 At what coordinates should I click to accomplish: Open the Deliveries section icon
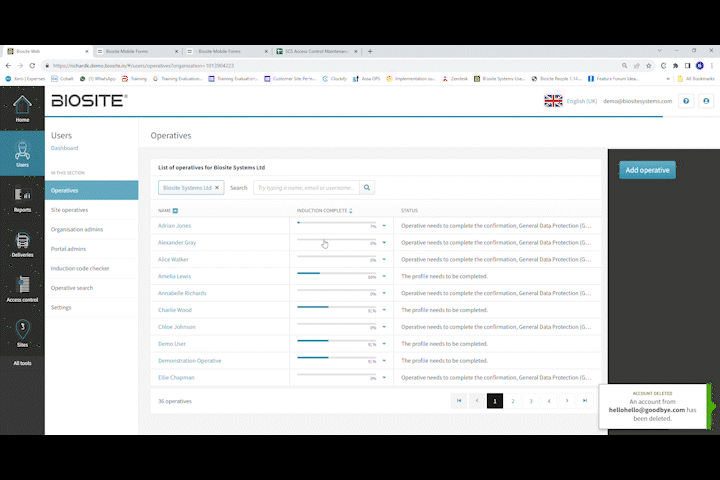22,244
